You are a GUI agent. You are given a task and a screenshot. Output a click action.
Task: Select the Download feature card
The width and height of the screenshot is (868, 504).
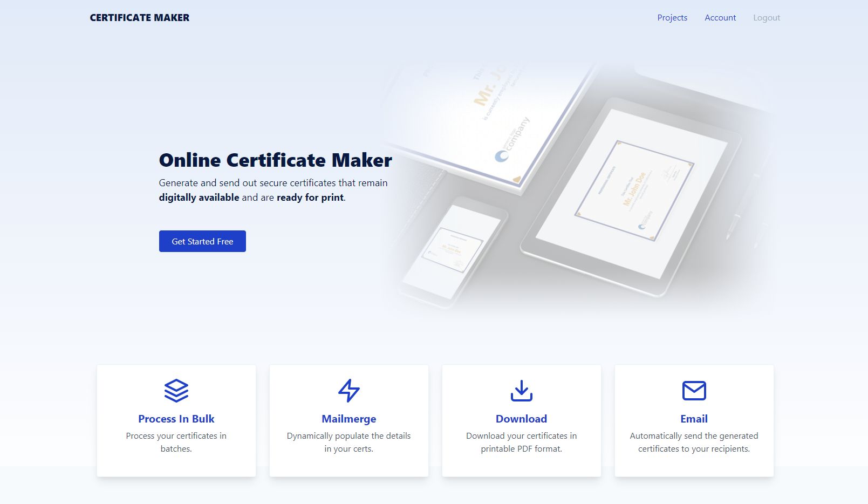521,421
